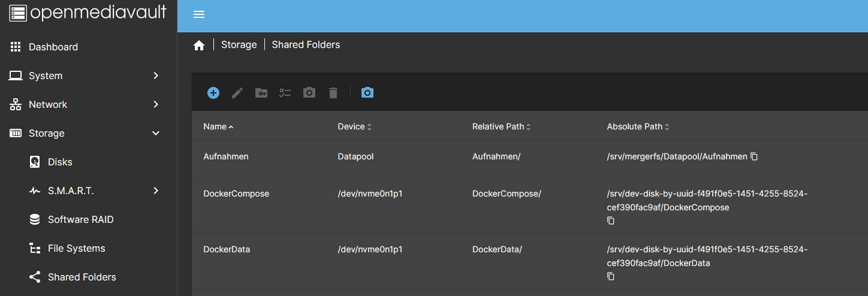This screenshot has width=868, height=296.
Task: Click the openmediavault logo
Action: coord(88,13)
